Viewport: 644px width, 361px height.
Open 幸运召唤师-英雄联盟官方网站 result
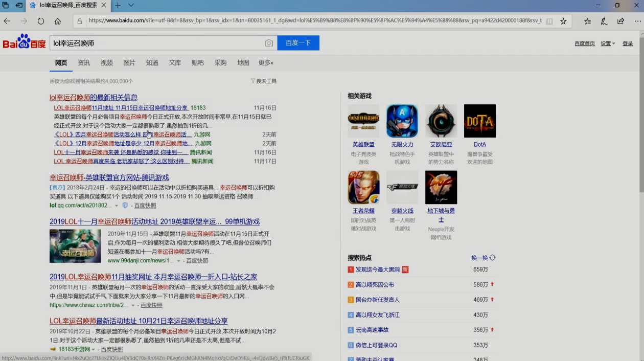tap(109, 177)
